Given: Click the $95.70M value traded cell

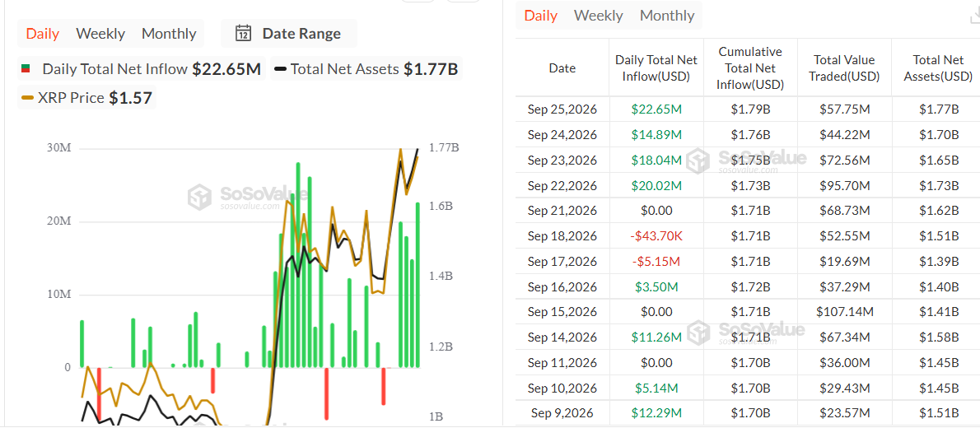Looking at the screenshot, I should tap(845, 185).
